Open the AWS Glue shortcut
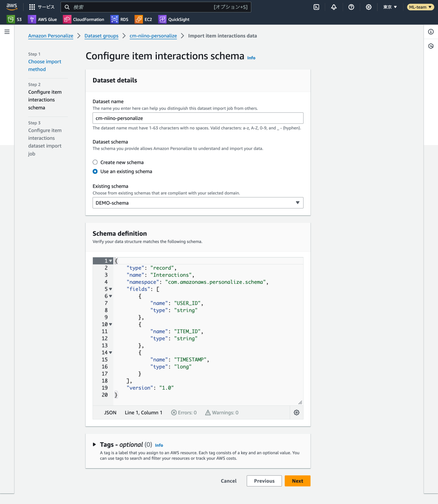Viewport: 438px width, 504px height. 43,19
